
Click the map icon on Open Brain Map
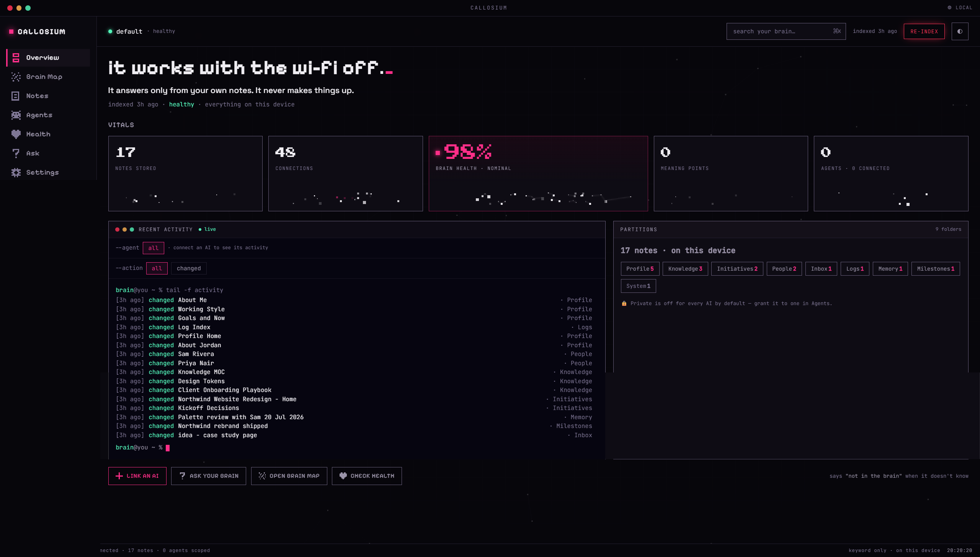click(262, 476)
